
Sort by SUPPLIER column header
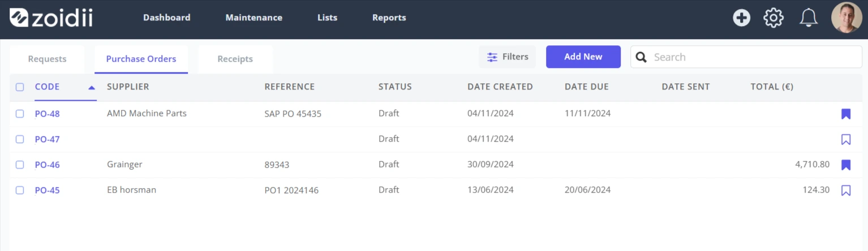[x=128, y=87]
